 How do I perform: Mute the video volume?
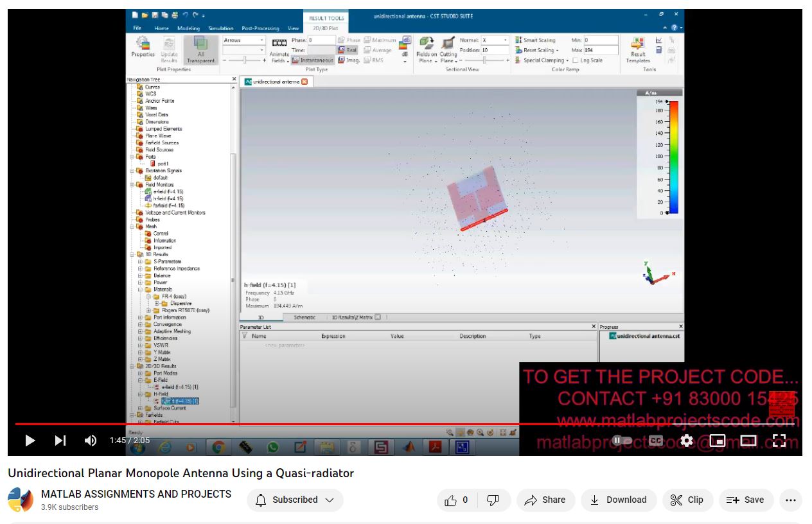coord(91,441)
